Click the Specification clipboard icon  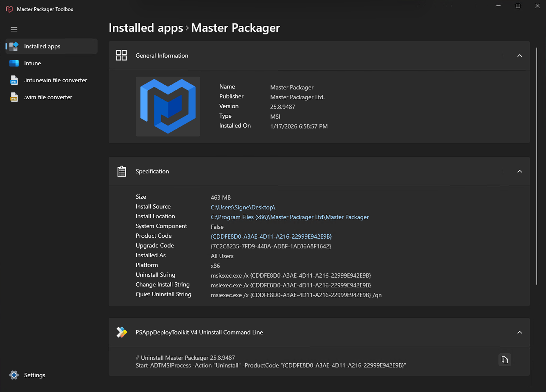[122, 171]
